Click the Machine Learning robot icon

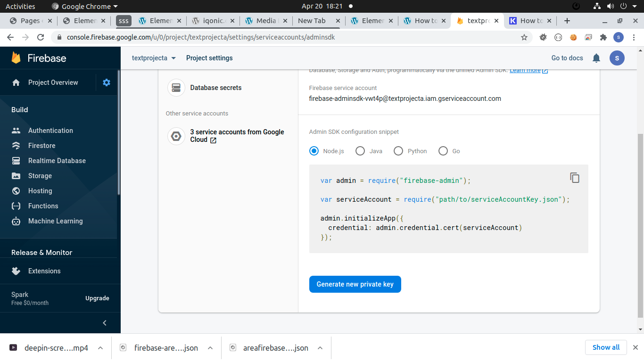point(16,221)
